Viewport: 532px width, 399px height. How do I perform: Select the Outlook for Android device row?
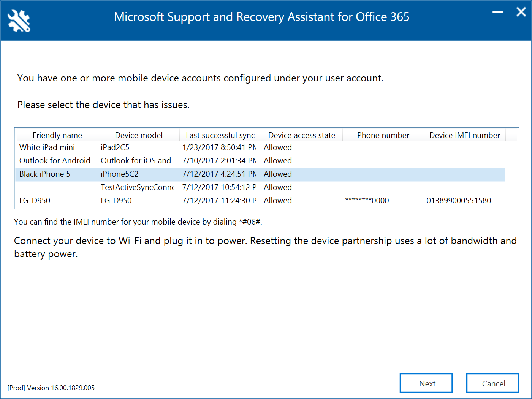pos(55,161)
